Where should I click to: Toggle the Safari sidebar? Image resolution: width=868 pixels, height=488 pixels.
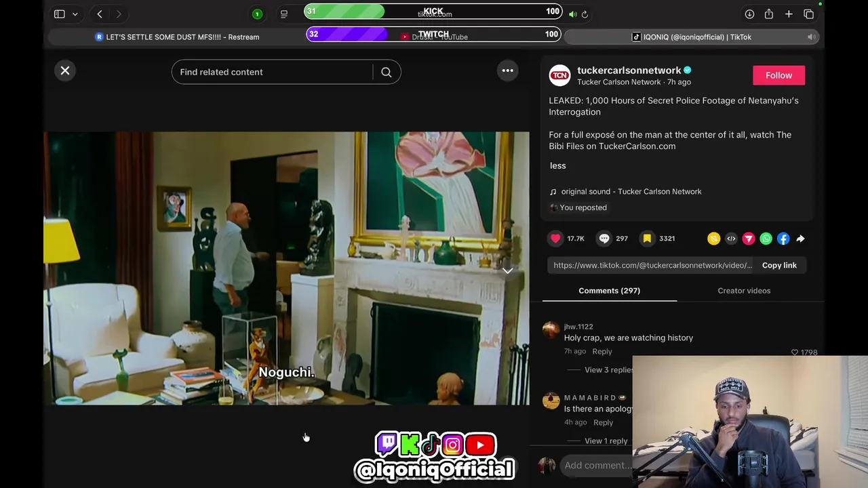[x=60, y=14]
